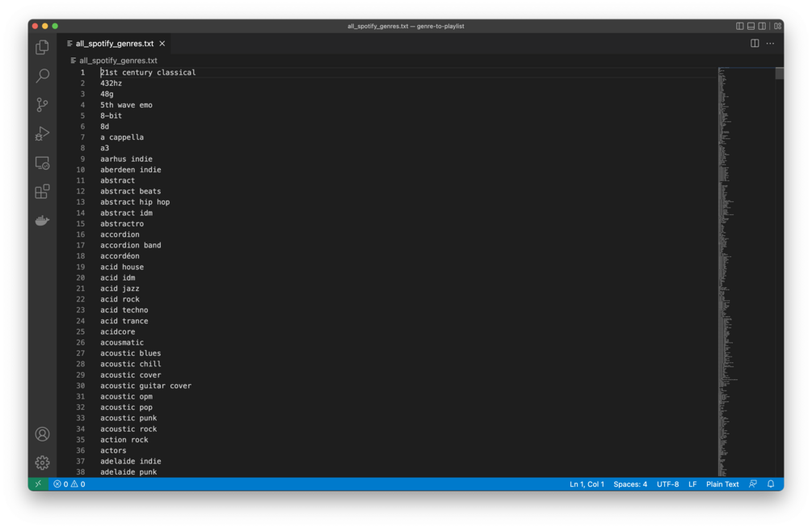
Task: Click the remote window indicator
Action: pyautogui.click(x=38, y=484)
